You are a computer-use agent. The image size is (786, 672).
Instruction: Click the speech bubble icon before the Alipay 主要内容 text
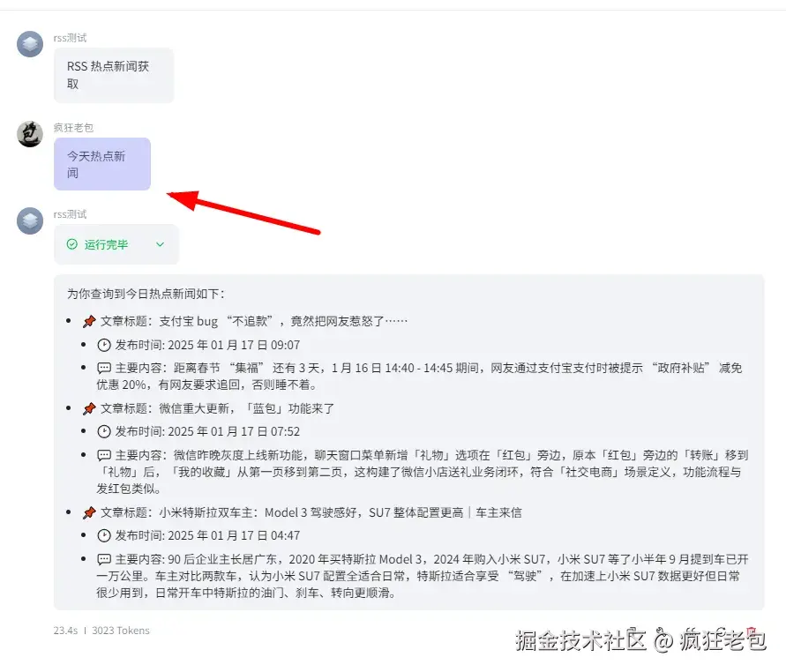click(104, 367)
